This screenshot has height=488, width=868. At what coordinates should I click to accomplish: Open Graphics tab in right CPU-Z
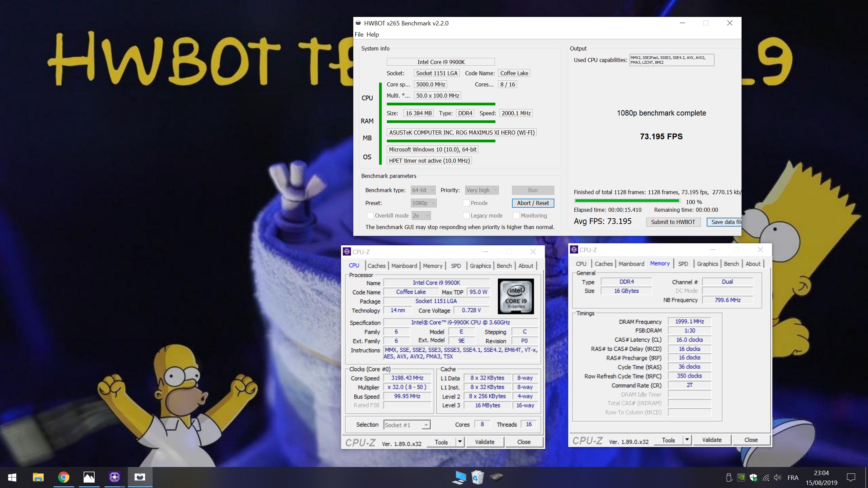point(707,264)
